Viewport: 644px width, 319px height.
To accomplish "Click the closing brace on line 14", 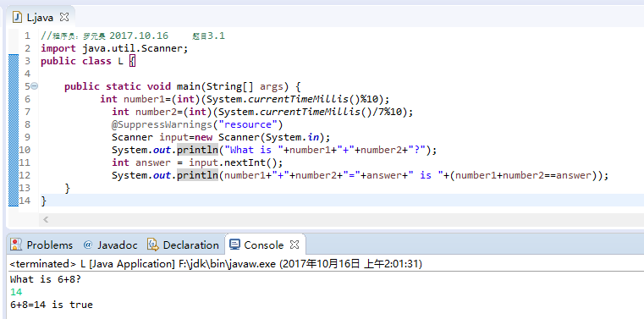I will click(44, 201).
